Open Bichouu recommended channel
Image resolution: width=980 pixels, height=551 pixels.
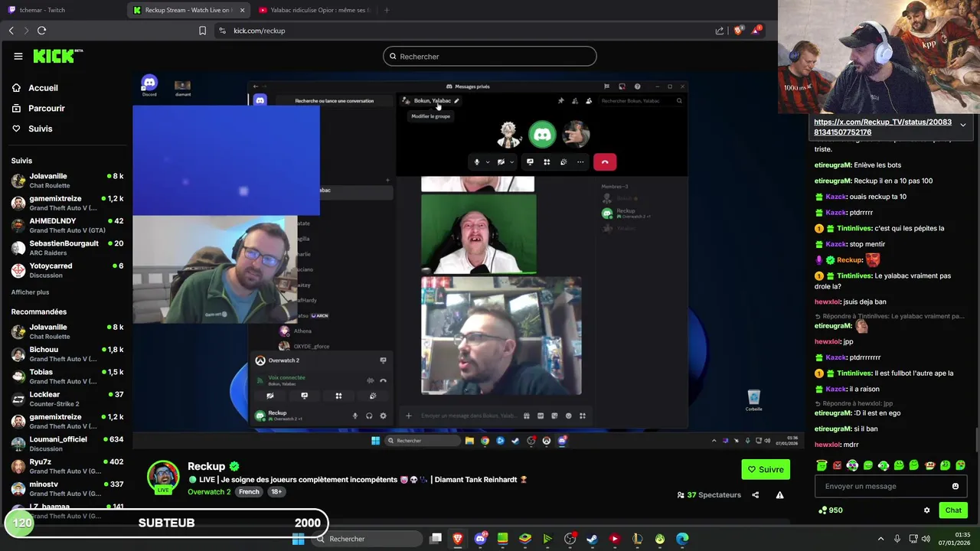tap(67, 354)
